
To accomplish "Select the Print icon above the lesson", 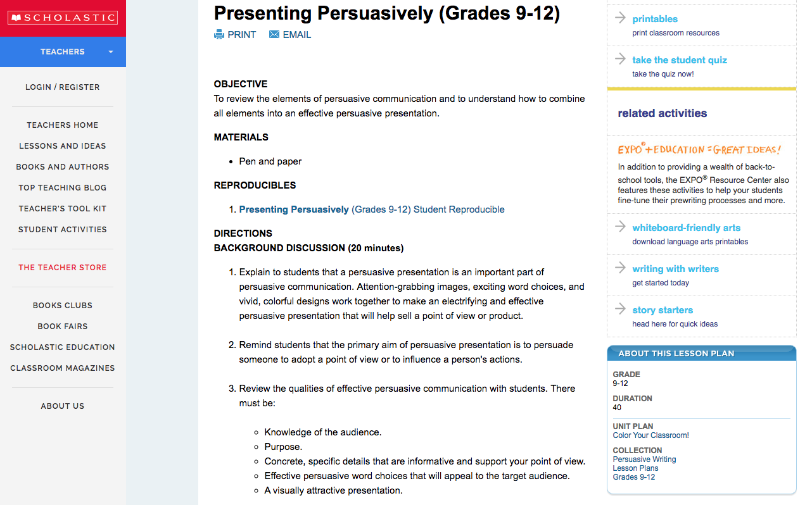I will pos(220,34).
